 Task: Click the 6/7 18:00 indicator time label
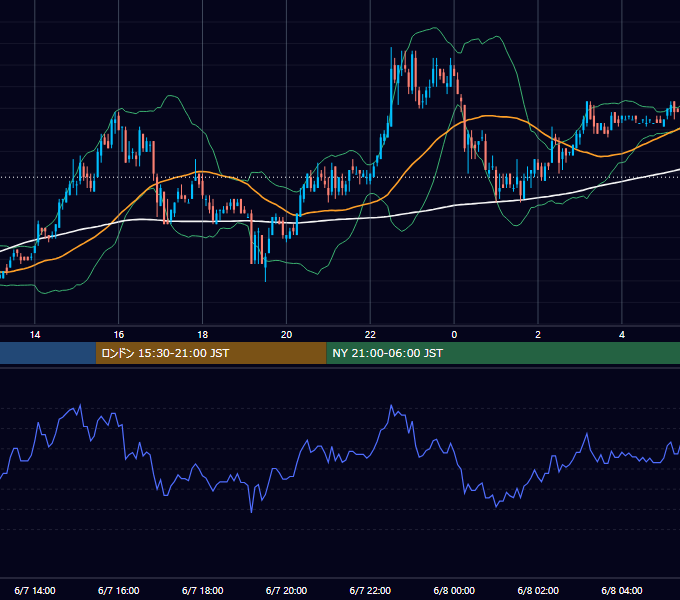203,590
